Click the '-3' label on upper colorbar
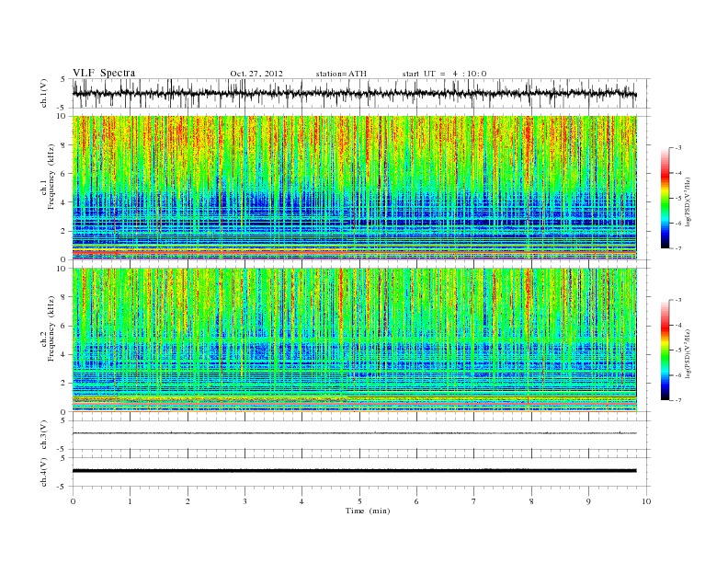Screen dimensions: 728x563 point(677,148)
